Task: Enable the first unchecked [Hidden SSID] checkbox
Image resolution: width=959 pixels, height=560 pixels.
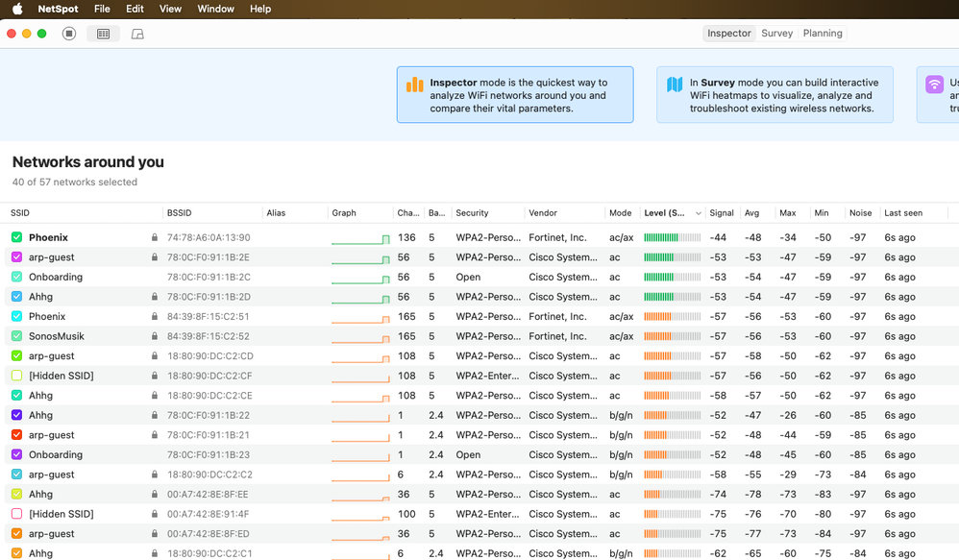Action: (17, 376)
